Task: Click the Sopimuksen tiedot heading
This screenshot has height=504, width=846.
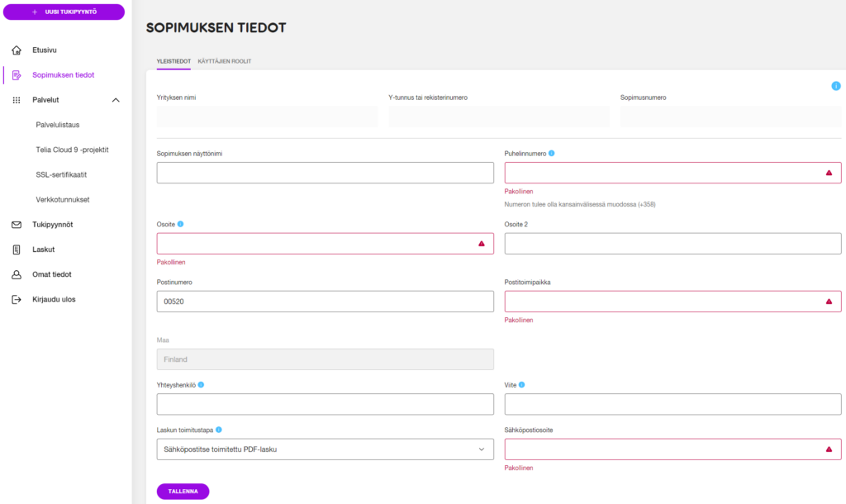Action: [216, 27]
